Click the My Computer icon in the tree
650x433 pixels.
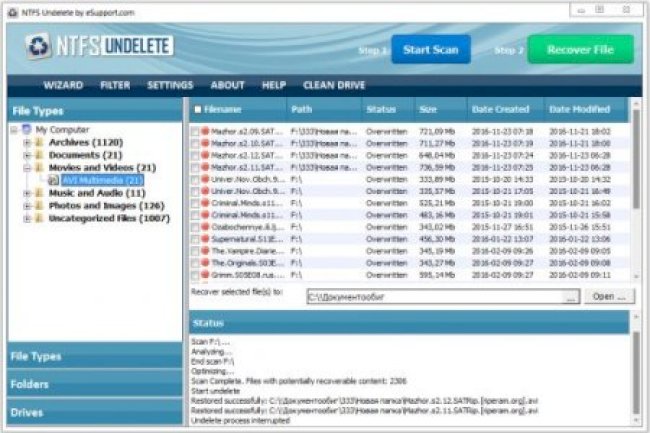click(27, 129)
